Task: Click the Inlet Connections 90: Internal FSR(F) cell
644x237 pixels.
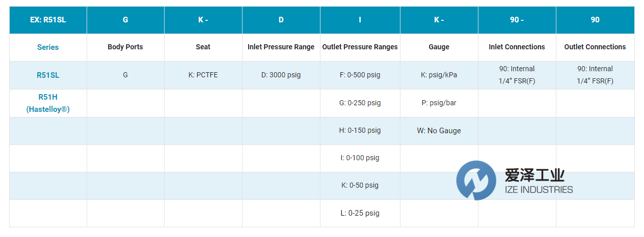Action: pos(517,75)
